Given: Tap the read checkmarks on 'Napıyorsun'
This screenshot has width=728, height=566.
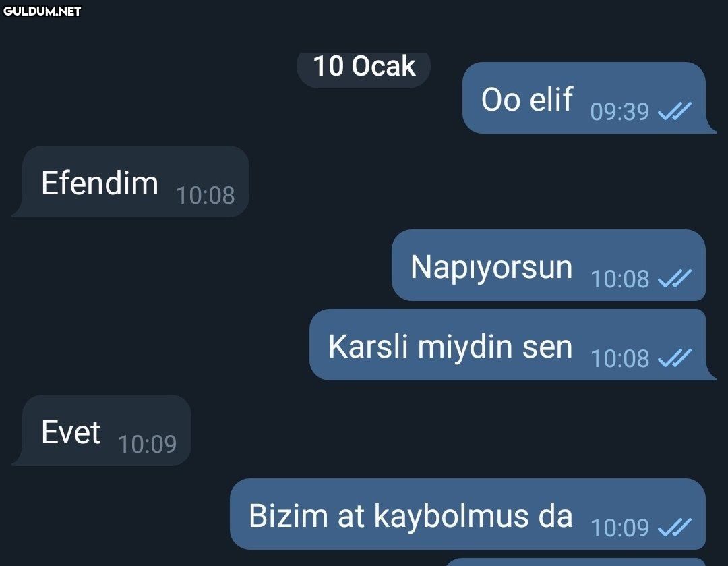Looking at the screenshot, I should click(x=675, y=279).
